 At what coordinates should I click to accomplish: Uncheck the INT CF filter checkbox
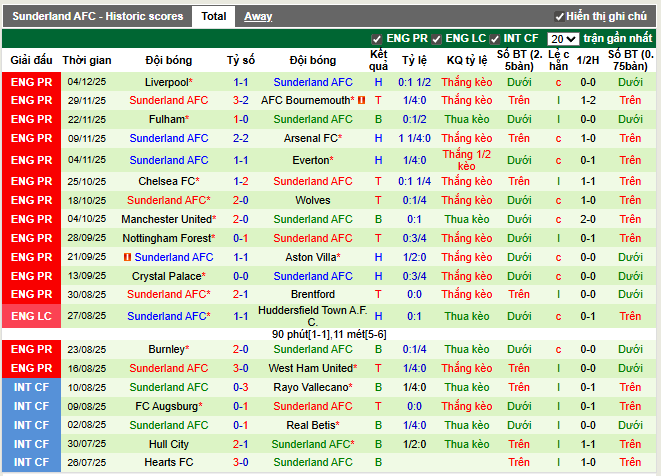tap(495, 39)
